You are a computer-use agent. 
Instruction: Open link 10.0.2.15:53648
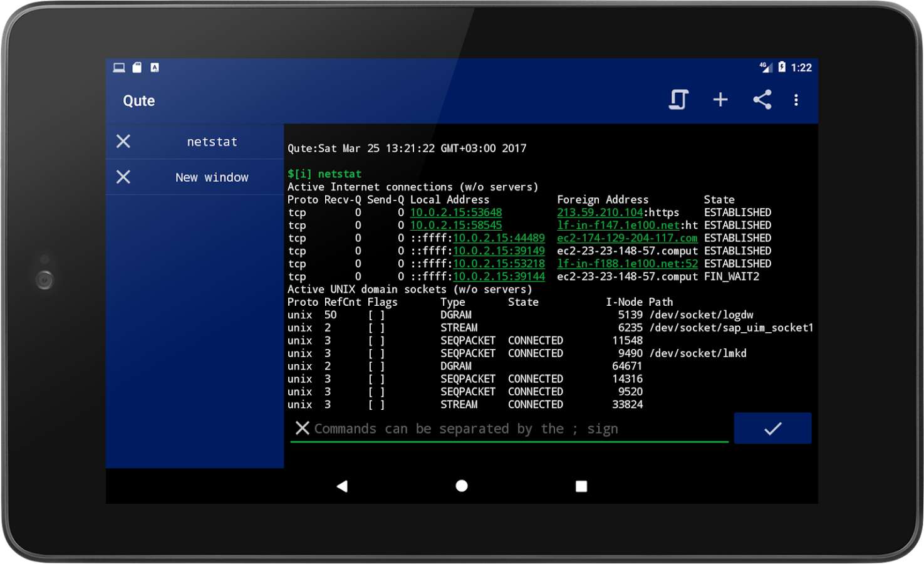(456, 212)
